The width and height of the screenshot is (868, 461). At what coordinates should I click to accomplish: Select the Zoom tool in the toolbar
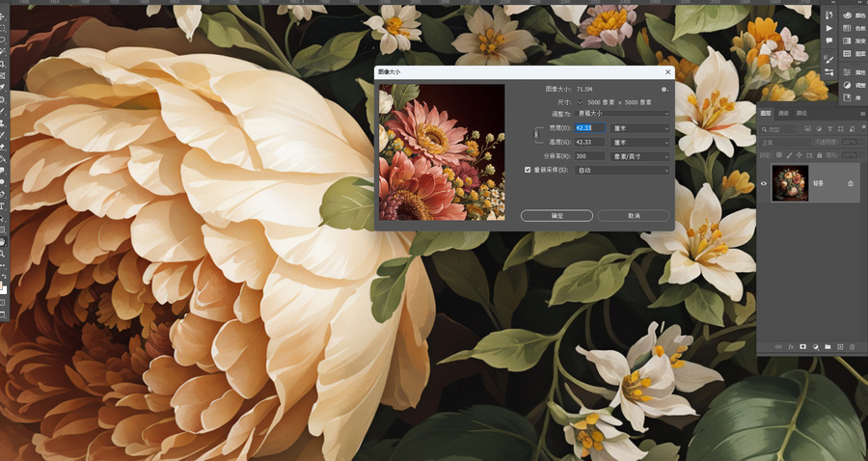(x=2, y=254)
